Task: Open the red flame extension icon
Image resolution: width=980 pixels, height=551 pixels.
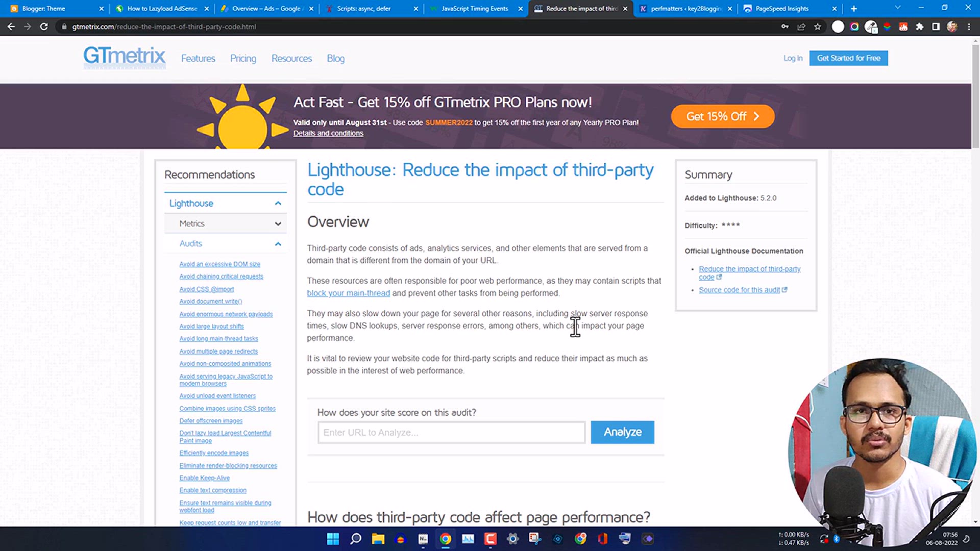Action: point(903,27)
